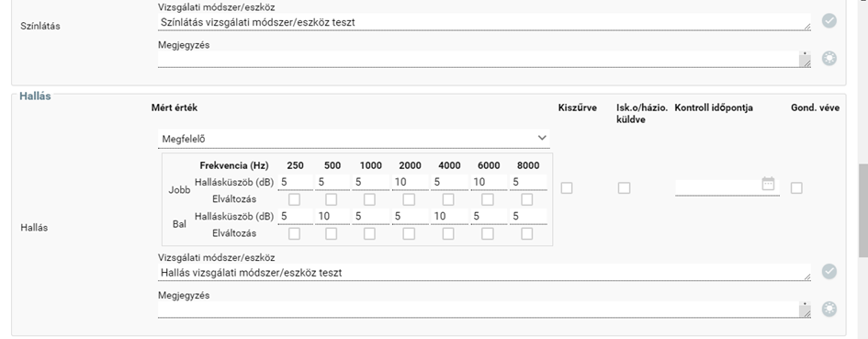Tick the Kiszűrve checkbox for Hallás

pyautogui.click(x=567, y=188)
